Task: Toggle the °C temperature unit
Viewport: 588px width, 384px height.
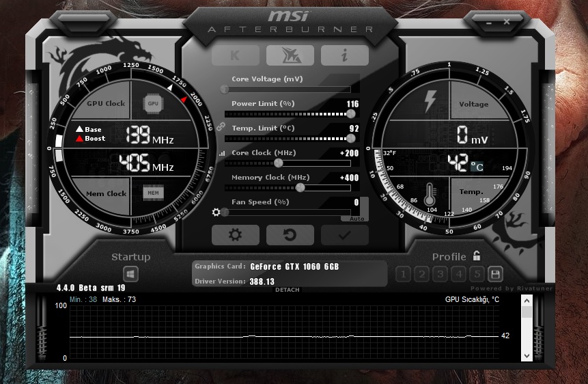Action: coord(477,166)
